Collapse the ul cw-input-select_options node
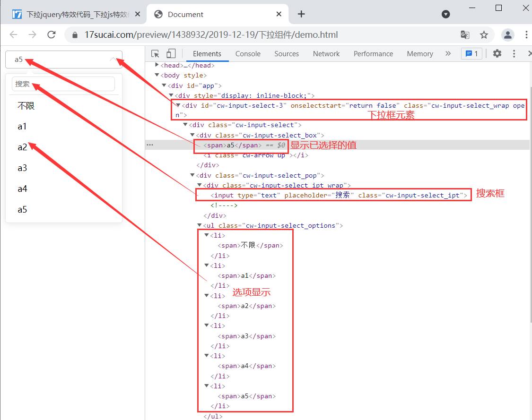This screenshot has width=532, height=420. click(200, 226)
